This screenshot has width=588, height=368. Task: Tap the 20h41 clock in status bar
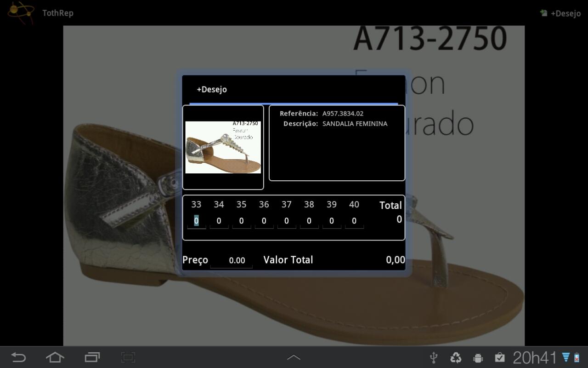[x=535, y=357]
